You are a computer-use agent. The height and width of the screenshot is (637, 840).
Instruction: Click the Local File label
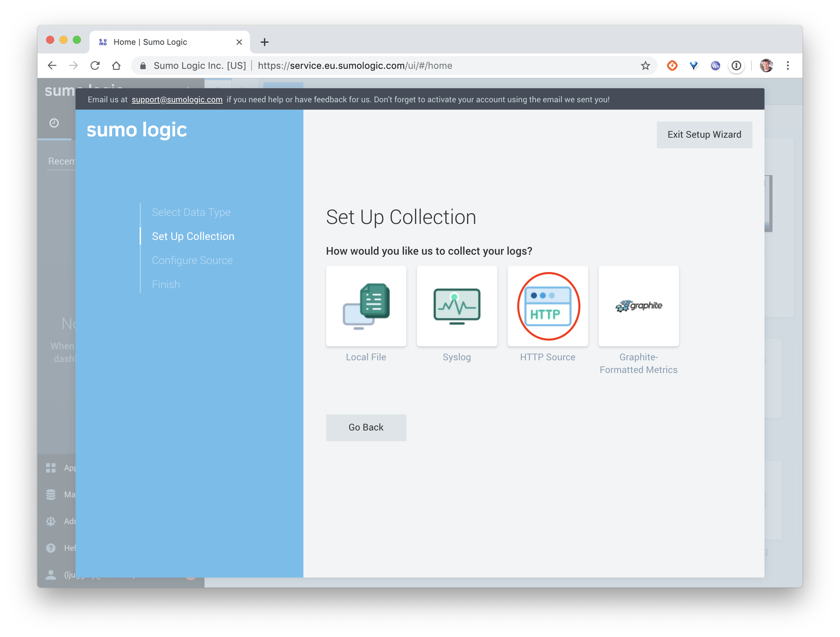366,357
